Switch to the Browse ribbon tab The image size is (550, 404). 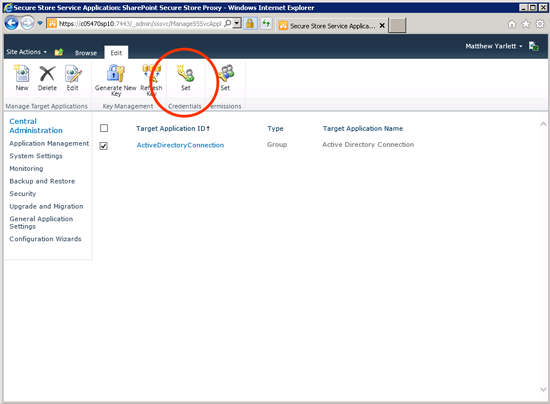pyautogui.click(x=86, y=53)
